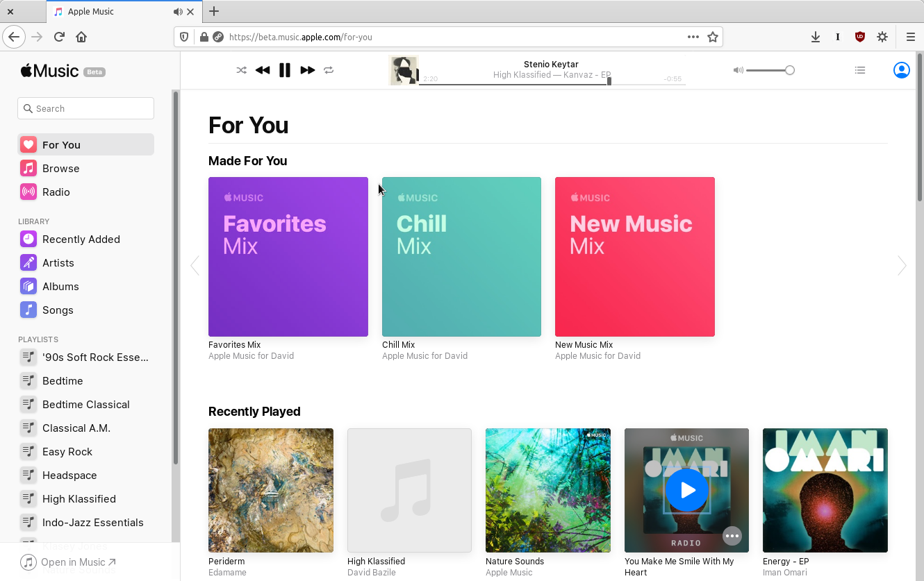Click the New Music Mix title link

(584, 344)
